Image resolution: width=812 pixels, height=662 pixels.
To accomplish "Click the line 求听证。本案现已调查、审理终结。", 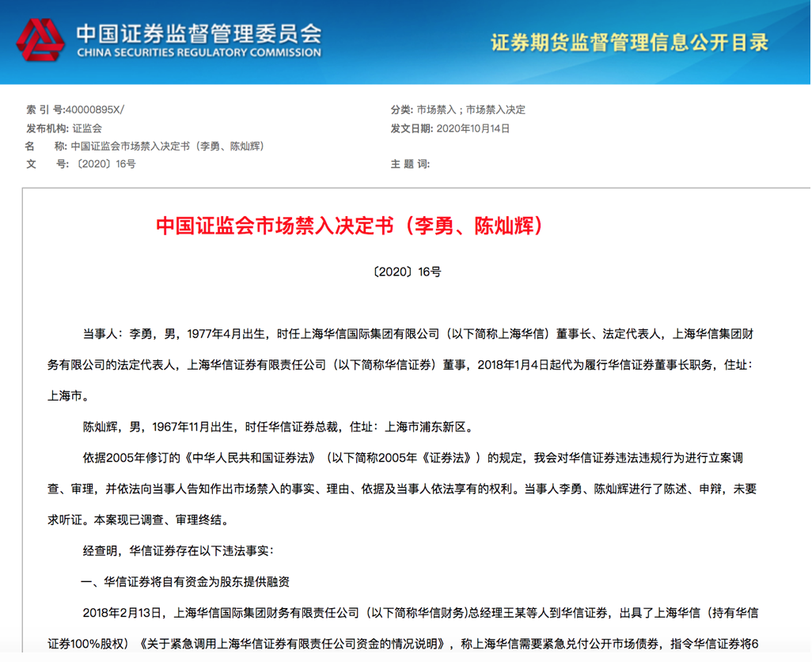I will tap(138, 520).
